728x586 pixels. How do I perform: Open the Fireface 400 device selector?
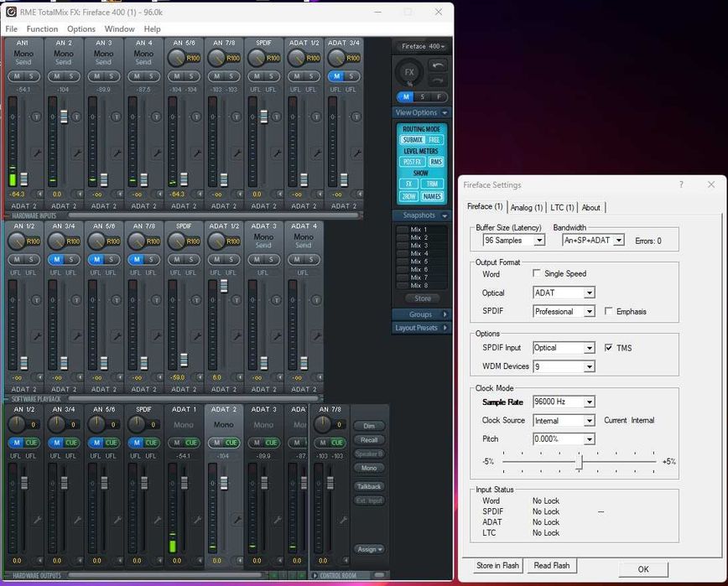click(x=423, y=46)
